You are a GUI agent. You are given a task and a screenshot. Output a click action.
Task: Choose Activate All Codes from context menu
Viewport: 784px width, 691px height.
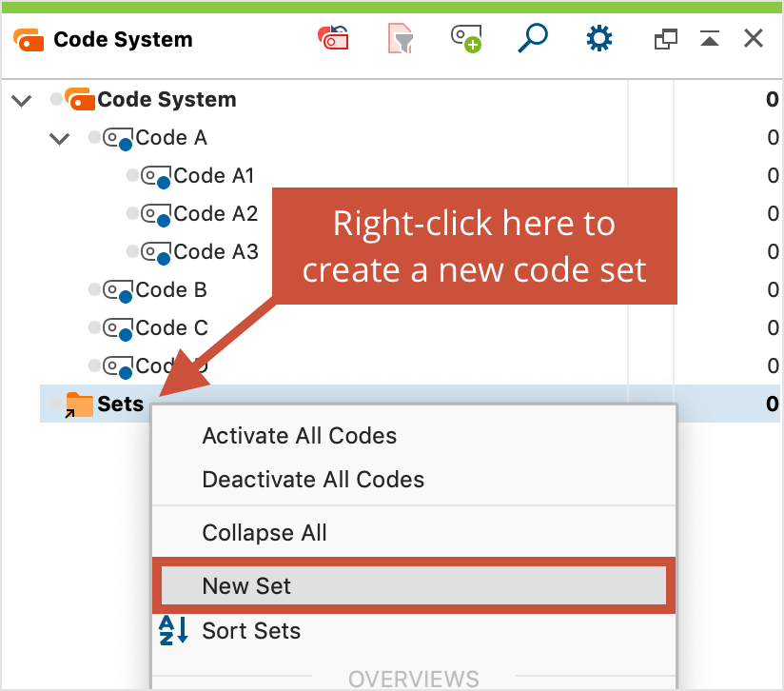click(414, 436)
